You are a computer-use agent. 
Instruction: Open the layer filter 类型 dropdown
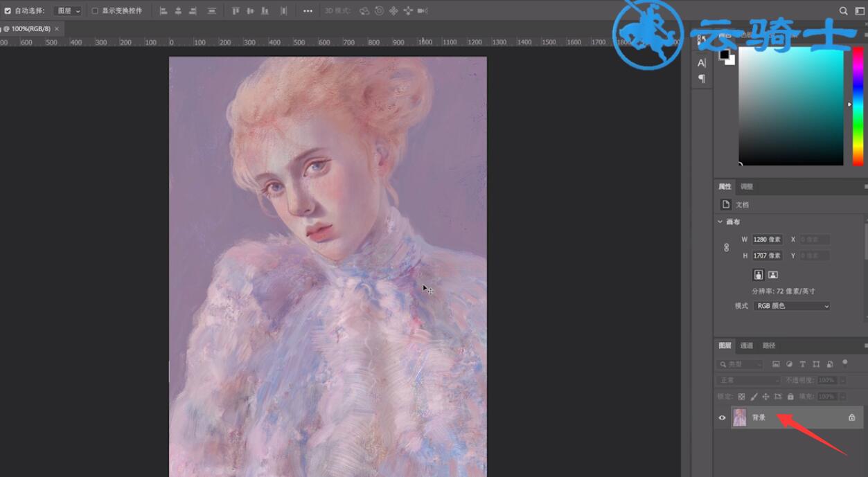pos(740,364)
